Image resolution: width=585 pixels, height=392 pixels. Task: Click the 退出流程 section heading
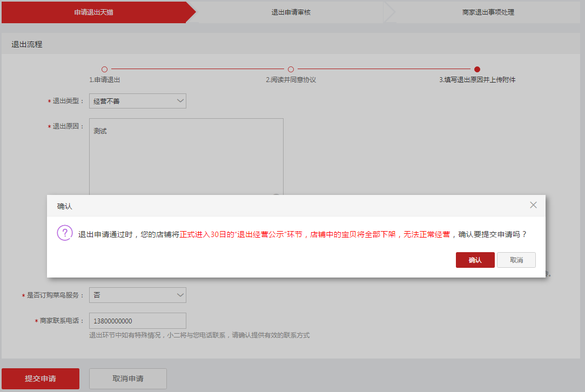27,44
